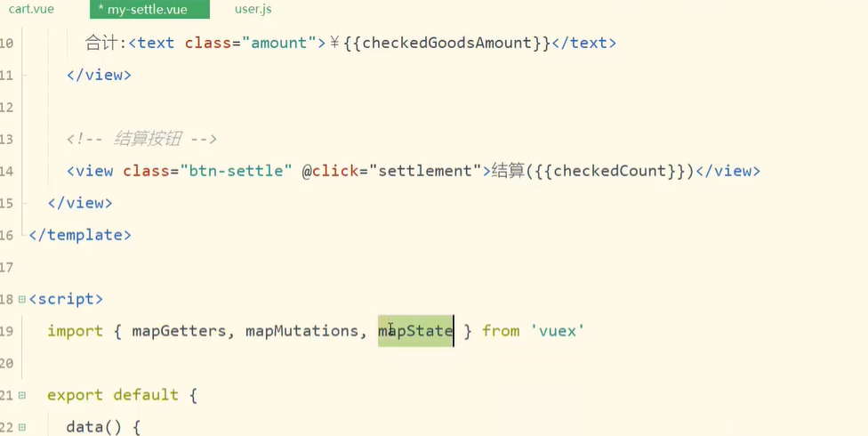The image size is (868, 436).
Task: Fold the data() function block
Action: [x=21, y=427]
